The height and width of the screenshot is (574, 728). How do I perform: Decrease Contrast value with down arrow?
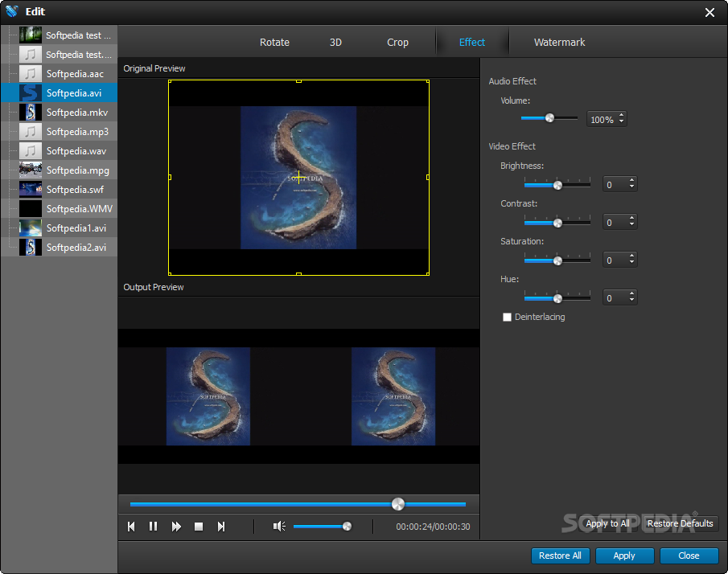pos(632,225)
